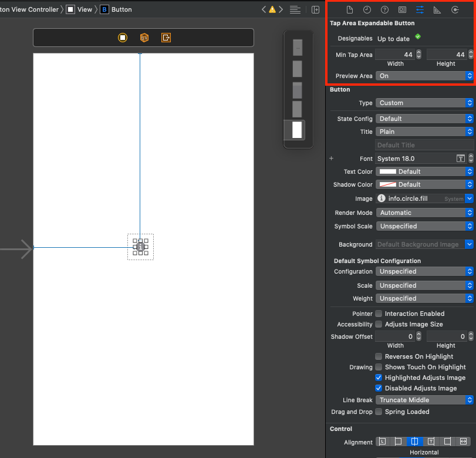The height and width of the screenshot is (458, 476).
Task: Open the button Type dropdown
Action: click(x=424, y=103)
